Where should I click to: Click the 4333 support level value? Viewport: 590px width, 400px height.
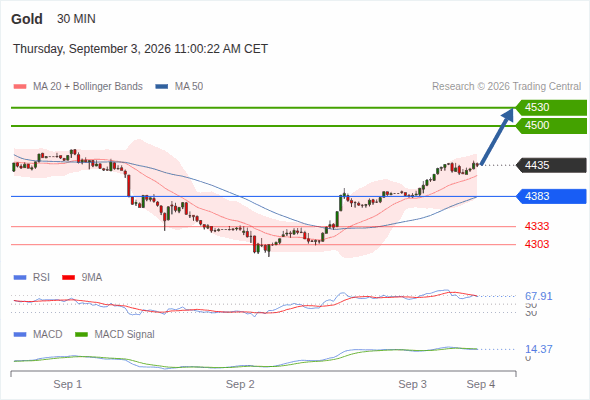click(537, 226)
